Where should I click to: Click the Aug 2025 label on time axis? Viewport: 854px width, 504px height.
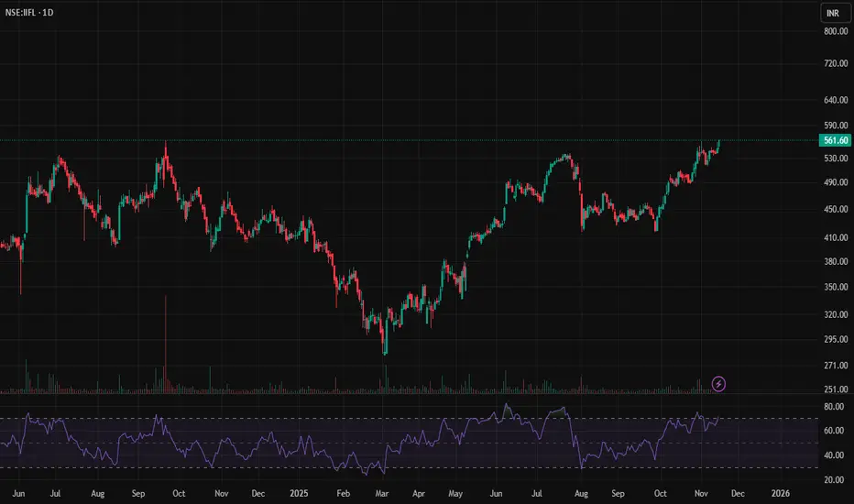click(580, 494)
